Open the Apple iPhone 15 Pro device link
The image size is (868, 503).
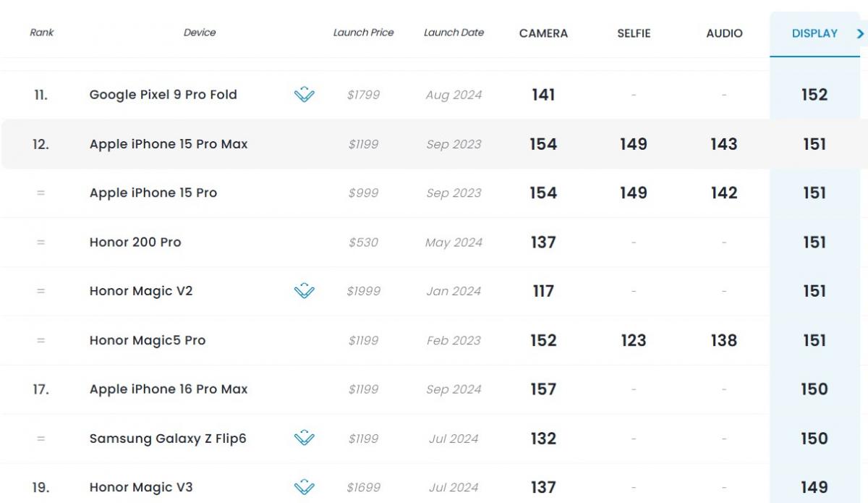pos(153,193)
